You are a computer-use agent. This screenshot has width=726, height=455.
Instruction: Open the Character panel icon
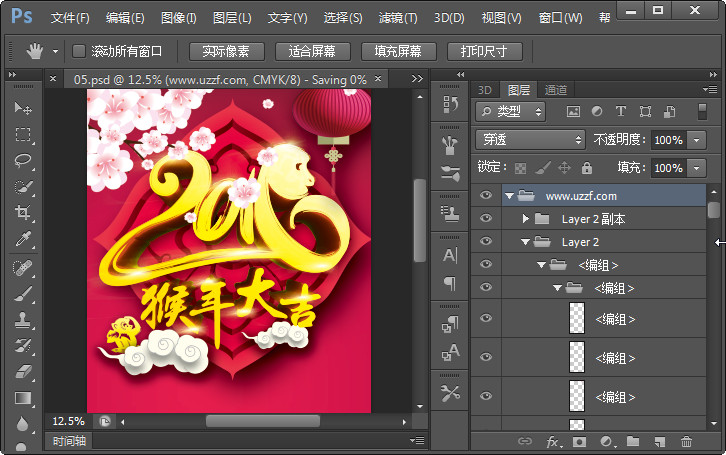click(x=450, y=255)
